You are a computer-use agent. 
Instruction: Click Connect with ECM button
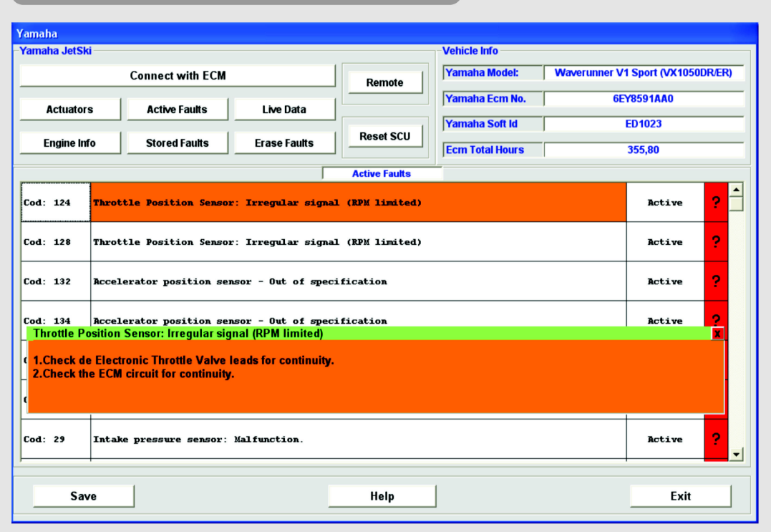178,76
